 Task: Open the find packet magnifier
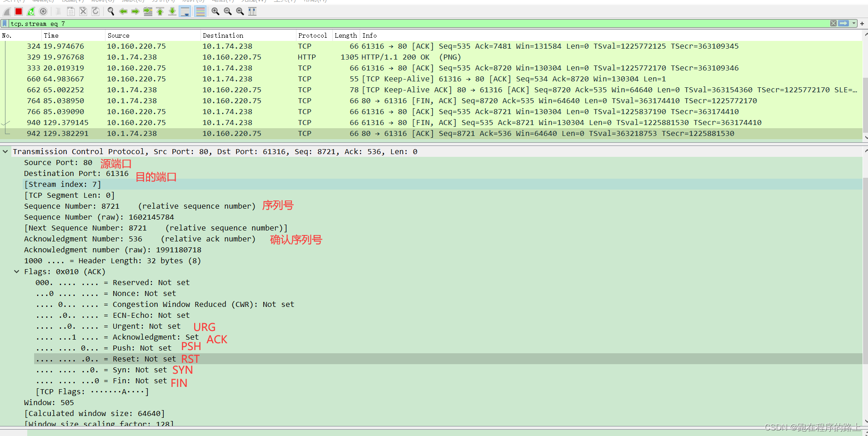tap(111, 11)
